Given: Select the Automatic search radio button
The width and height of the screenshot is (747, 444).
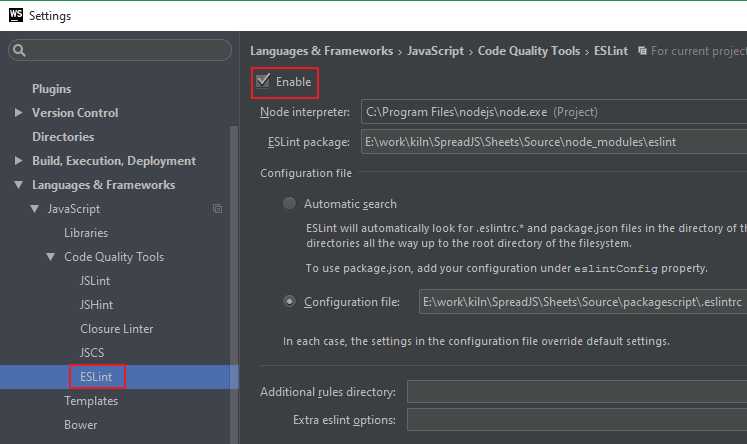Looking at the screenshot, I should coord(289,203).
